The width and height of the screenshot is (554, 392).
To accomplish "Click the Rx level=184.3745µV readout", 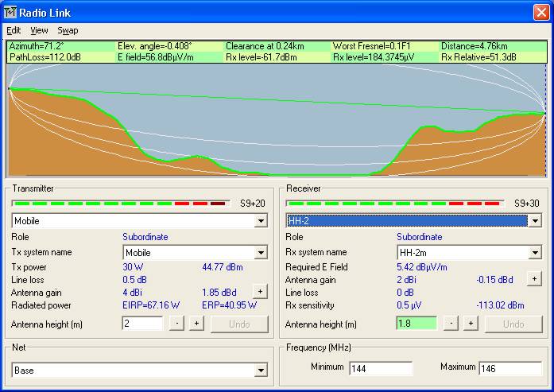I will (x=374, y=57).
